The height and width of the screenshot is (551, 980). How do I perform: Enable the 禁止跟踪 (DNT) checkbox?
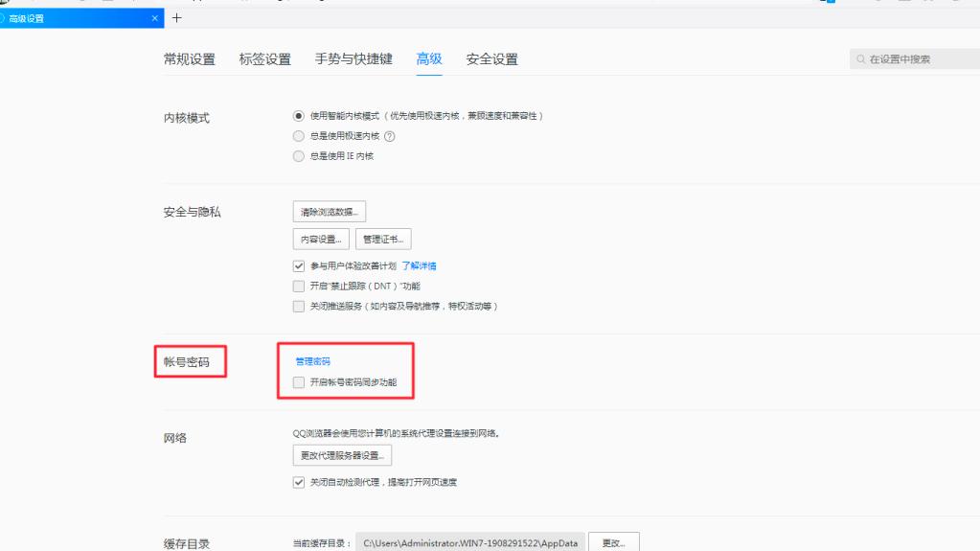[x=299, y=286]
